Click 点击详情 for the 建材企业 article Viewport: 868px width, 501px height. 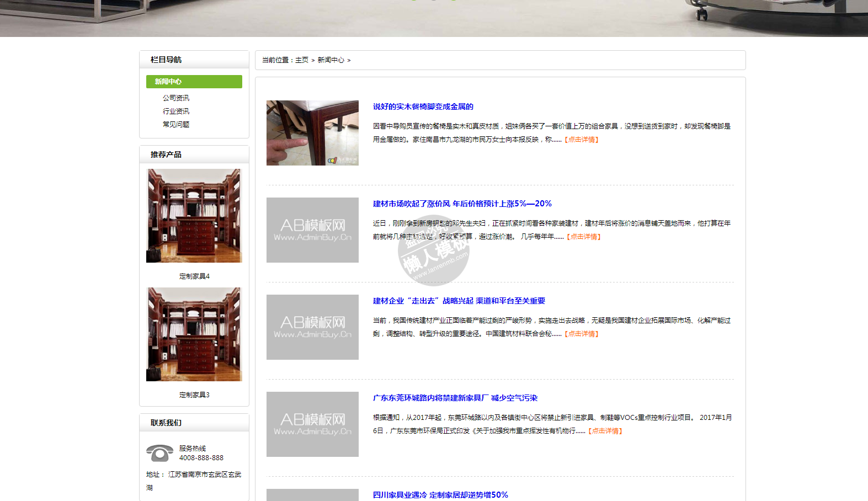tap(582, 334)
